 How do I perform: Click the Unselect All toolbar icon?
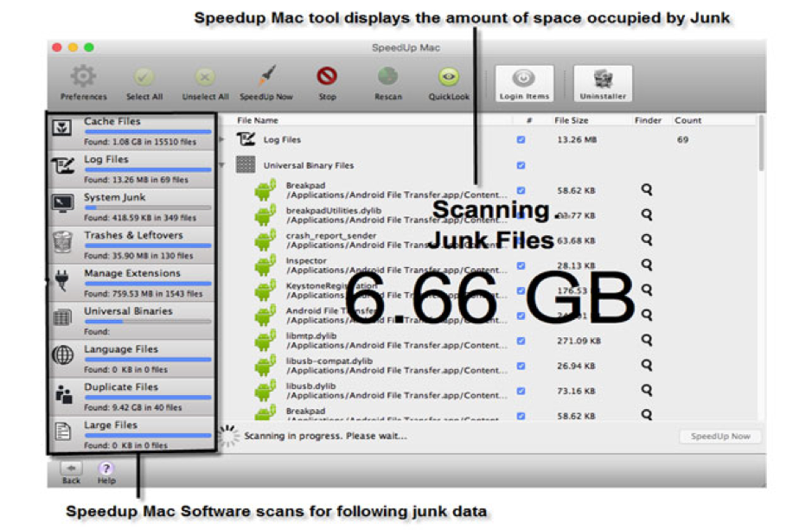pyautogui.click(x=205, y=79)
